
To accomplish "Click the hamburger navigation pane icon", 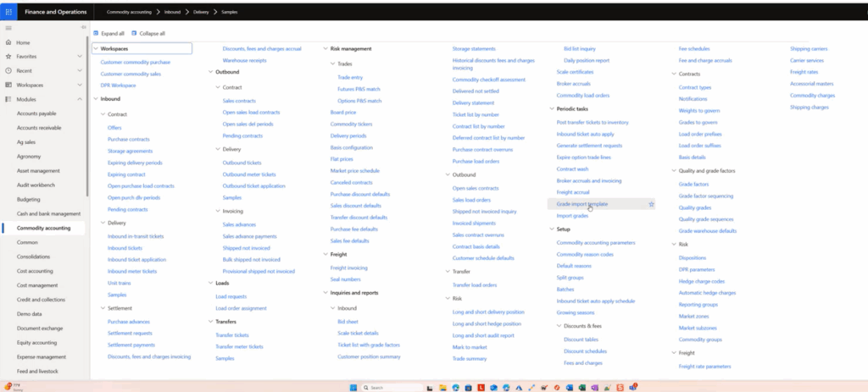I will coord(8,28).
